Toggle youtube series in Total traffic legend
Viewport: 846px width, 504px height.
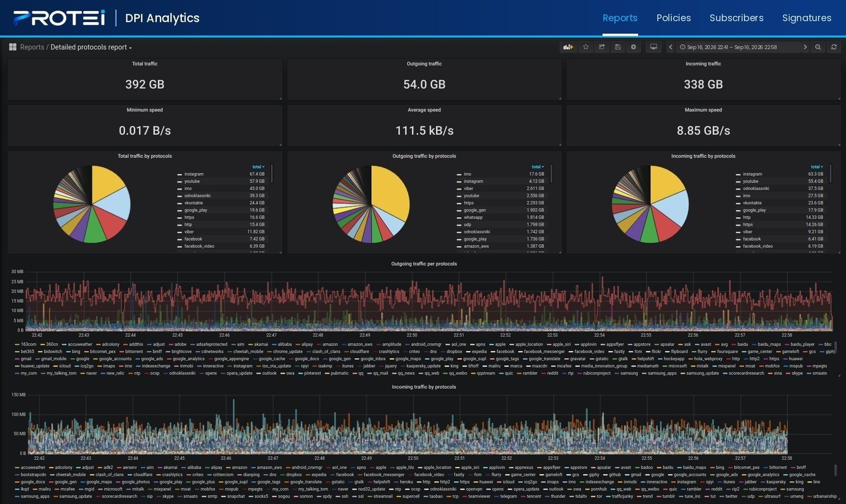(x=192, y=181)
